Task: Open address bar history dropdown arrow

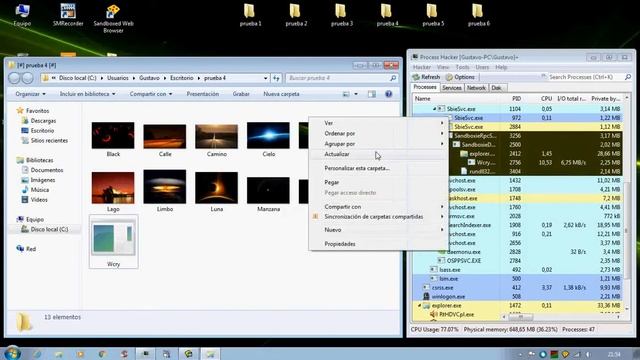Action: tap(265, 78)
